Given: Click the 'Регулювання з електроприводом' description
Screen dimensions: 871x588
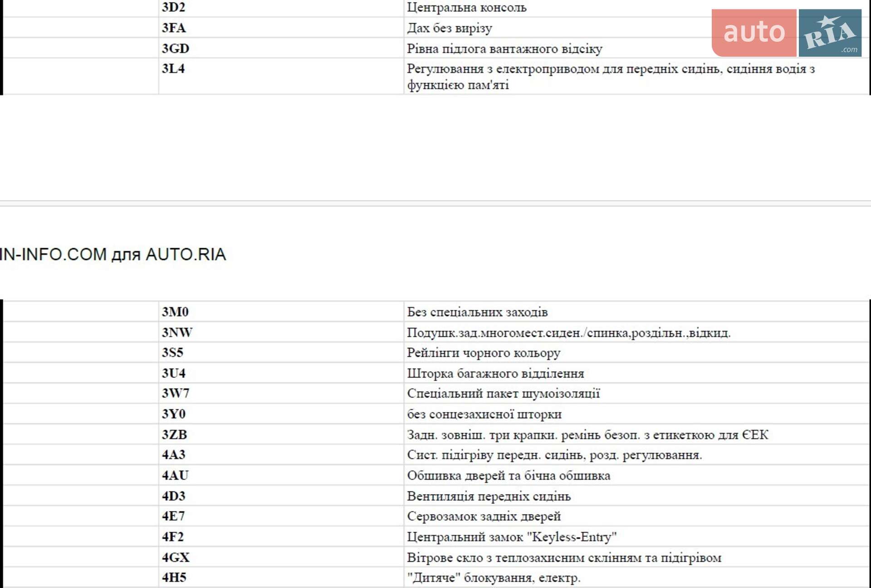Looking at the screenshot, I should point(611,77).
